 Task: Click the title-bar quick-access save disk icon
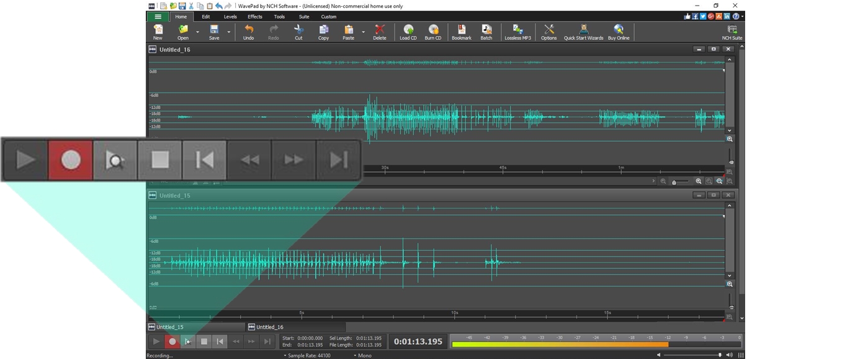[182, 6]
